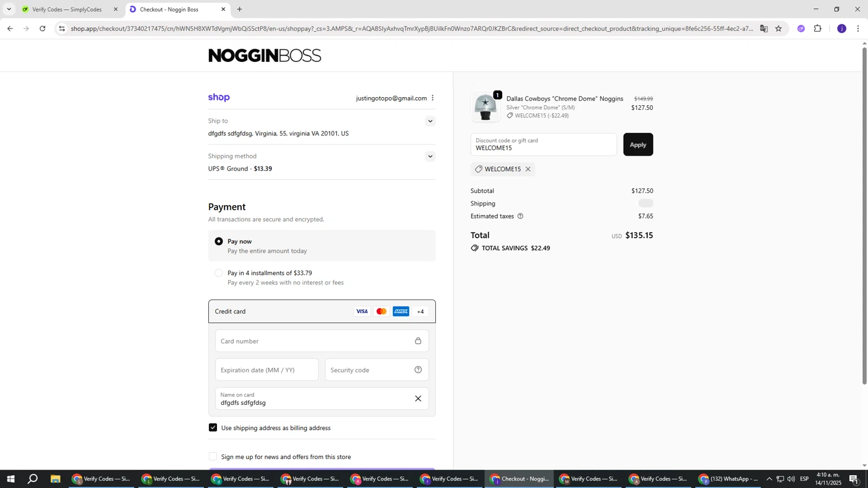868x488 pixels.
Task: Select Pay in 4 installments option
Action: pos(219,273)
